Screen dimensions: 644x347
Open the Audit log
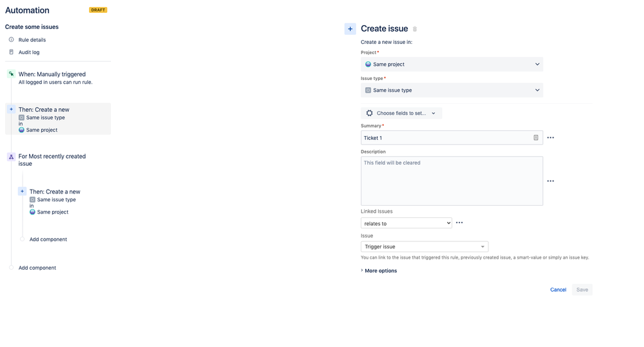coord(29,52)
